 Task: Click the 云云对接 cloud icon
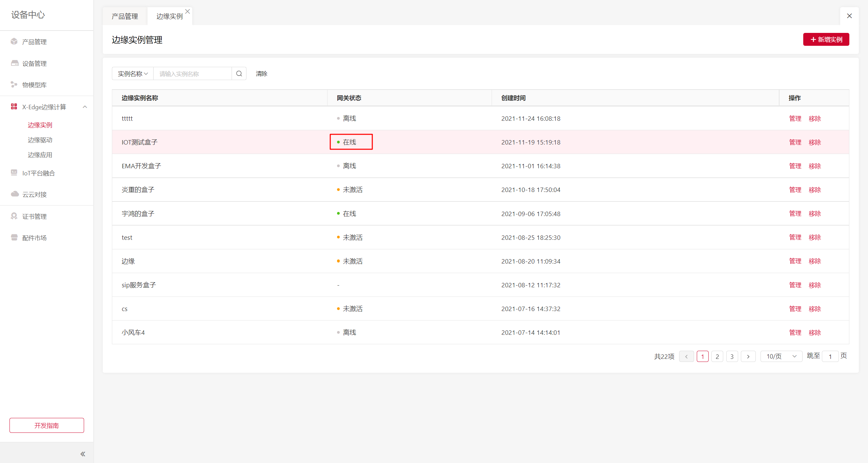pos(15,194)
